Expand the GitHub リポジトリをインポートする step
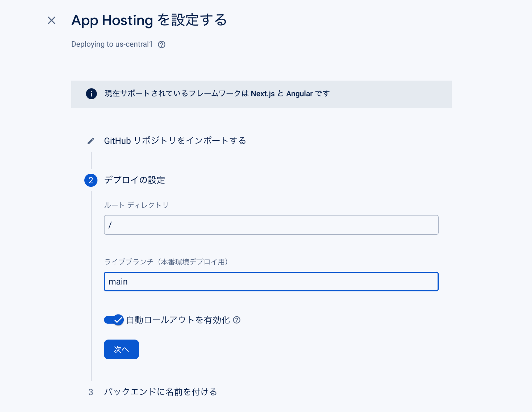Viewport: 532px width, 412px height. click(x=175, y=141)
